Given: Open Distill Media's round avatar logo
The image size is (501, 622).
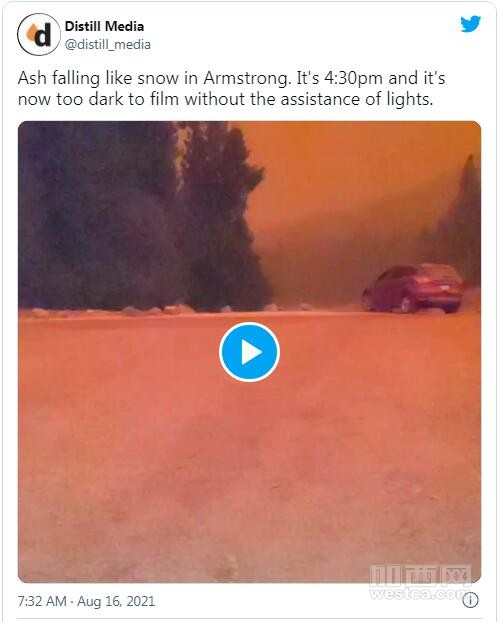Looking at the screenshot, I should tap(39, 34).
